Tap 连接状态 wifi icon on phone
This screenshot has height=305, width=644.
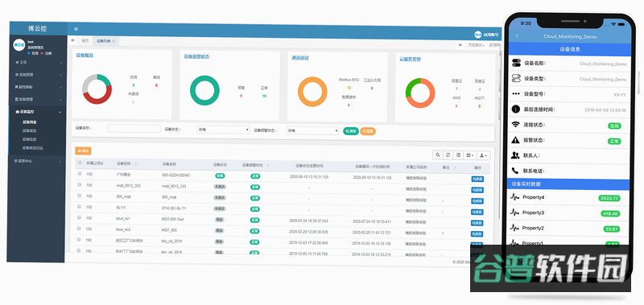(x=515, y=125)
